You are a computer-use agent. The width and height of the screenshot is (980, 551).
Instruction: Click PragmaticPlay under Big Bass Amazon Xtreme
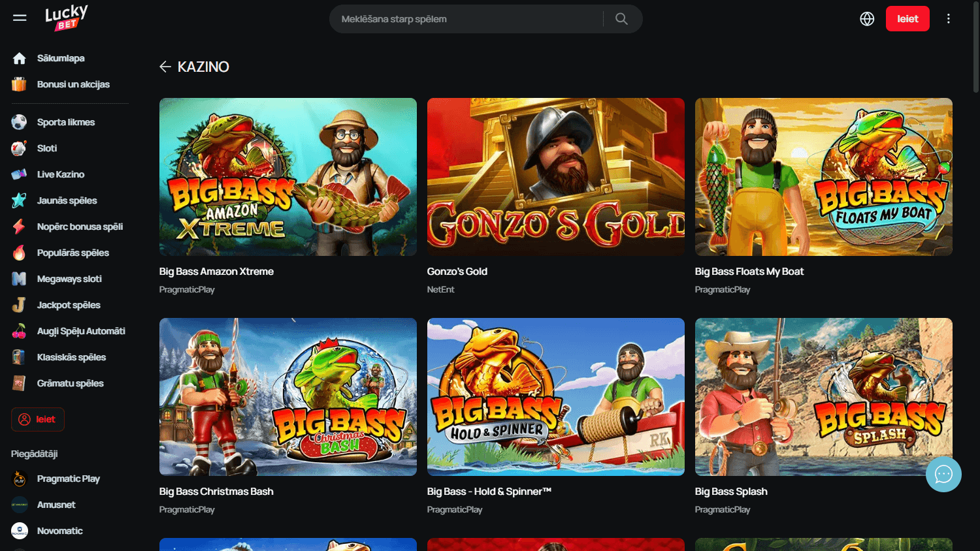(187, 289)
